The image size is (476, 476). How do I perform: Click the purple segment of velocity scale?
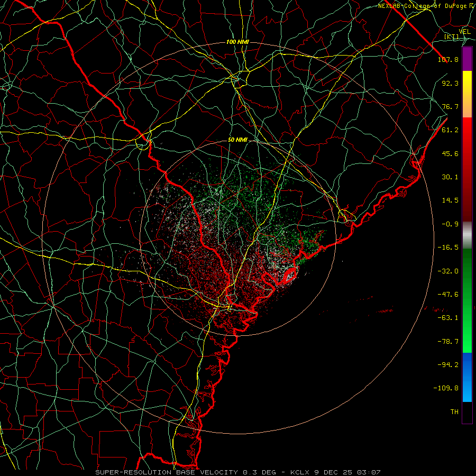tap(467, 59)
